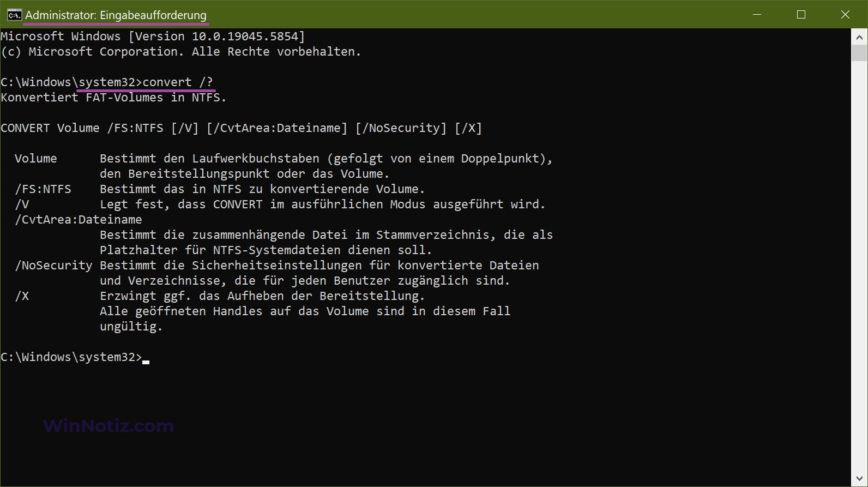Screen dimensions: 868x487
Task: Click the 'Konvertiert FAT-Volumes in NTFS' line
Action: pyautogui.click(x=113, y=98)
